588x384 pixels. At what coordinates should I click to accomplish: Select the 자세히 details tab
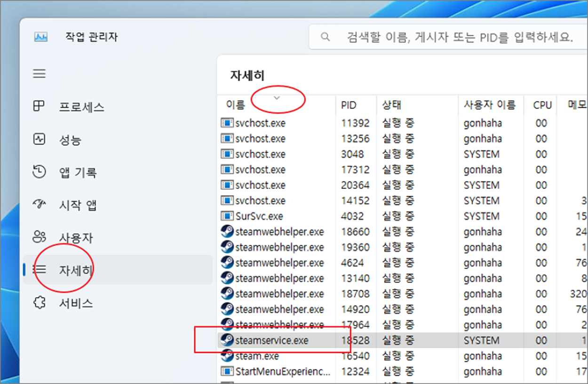pos(118,270)
